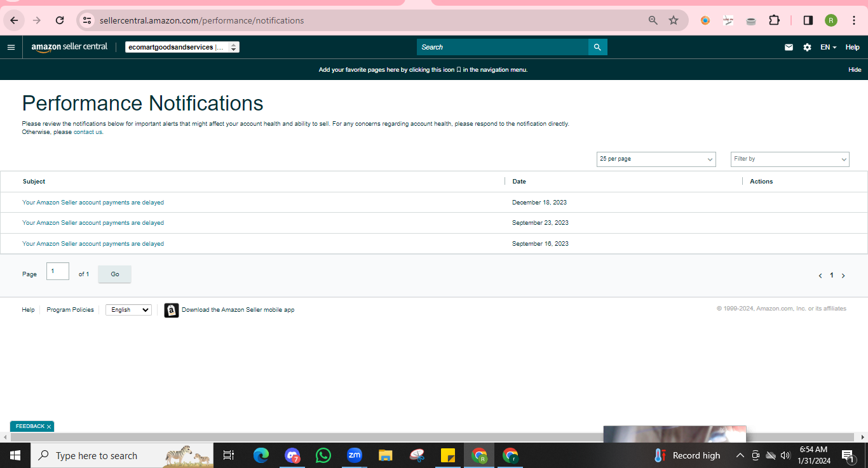868x468 pixels.
Task: Expand the 25 per page dropdown
Action: 656,159
